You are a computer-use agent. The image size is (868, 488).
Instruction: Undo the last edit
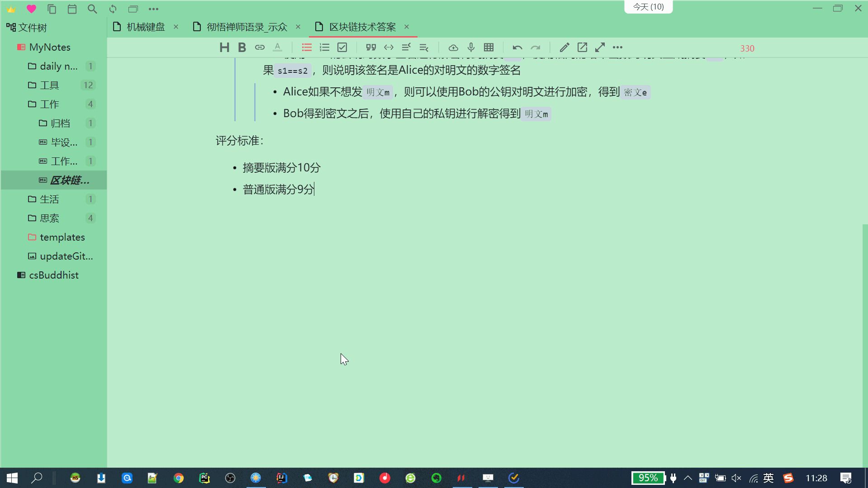[517, 47]
